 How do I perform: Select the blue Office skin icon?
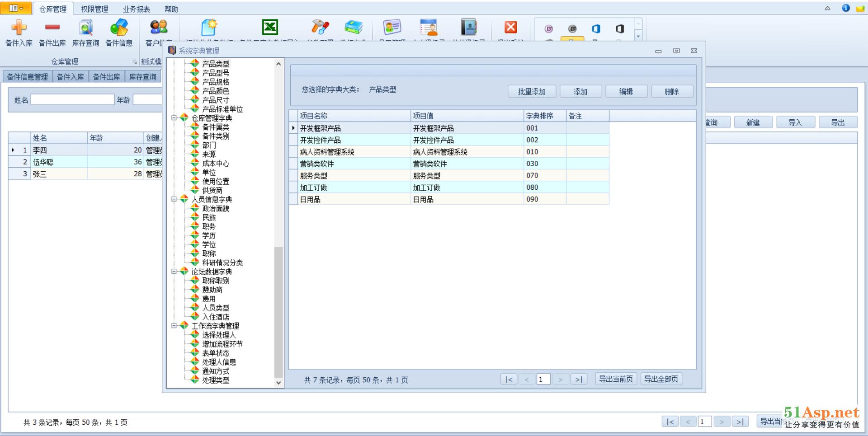[596, 29]
